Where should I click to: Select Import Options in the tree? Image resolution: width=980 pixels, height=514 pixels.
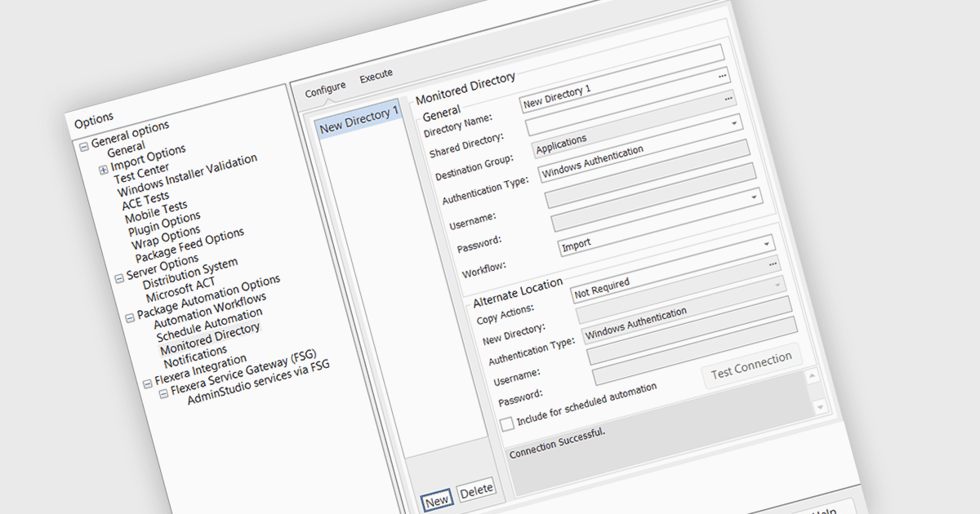(148, 157)
